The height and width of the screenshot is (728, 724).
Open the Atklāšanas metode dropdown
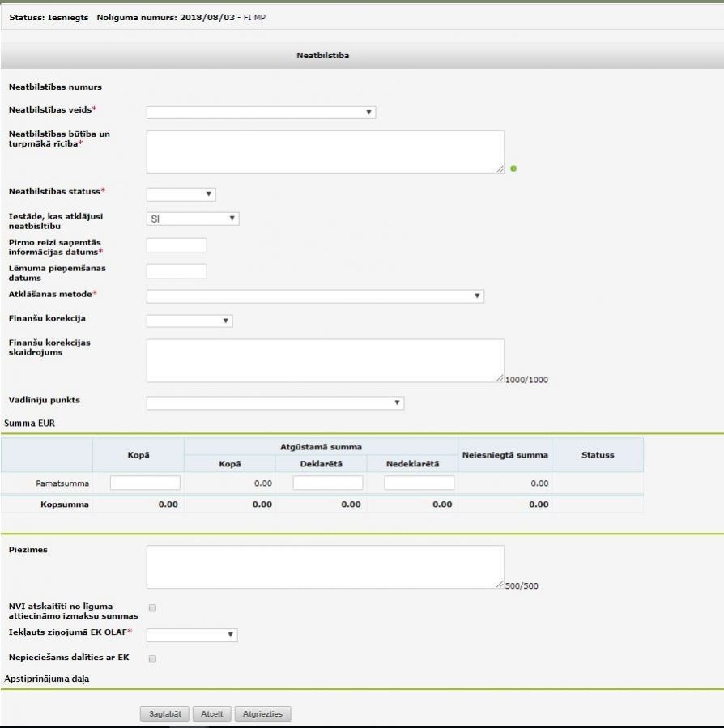pyautogui.click(x=315, y=296)
